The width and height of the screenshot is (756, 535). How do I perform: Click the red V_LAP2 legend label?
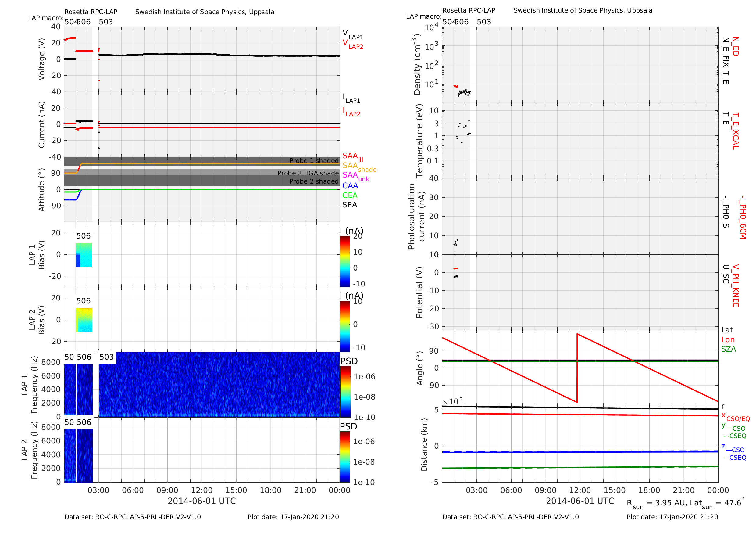pyautogui.click(x=353, y=44)
